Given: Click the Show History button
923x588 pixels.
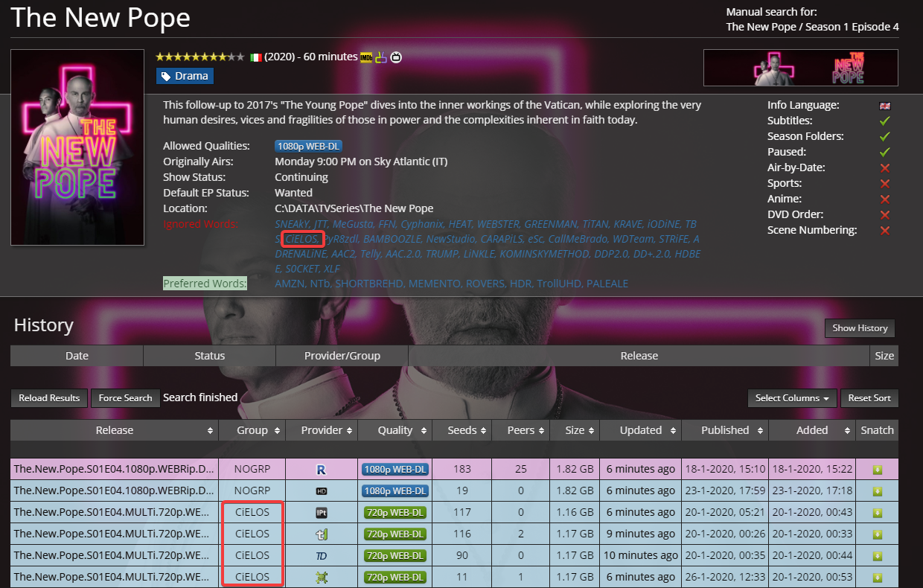Looking at the screenshot, I should (x=860, y=328).
